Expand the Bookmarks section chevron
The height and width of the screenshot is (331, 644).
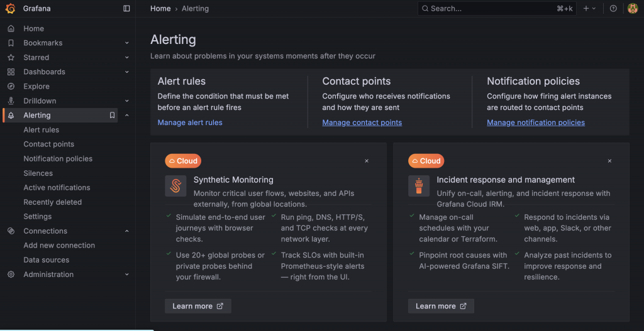(127, 43)
